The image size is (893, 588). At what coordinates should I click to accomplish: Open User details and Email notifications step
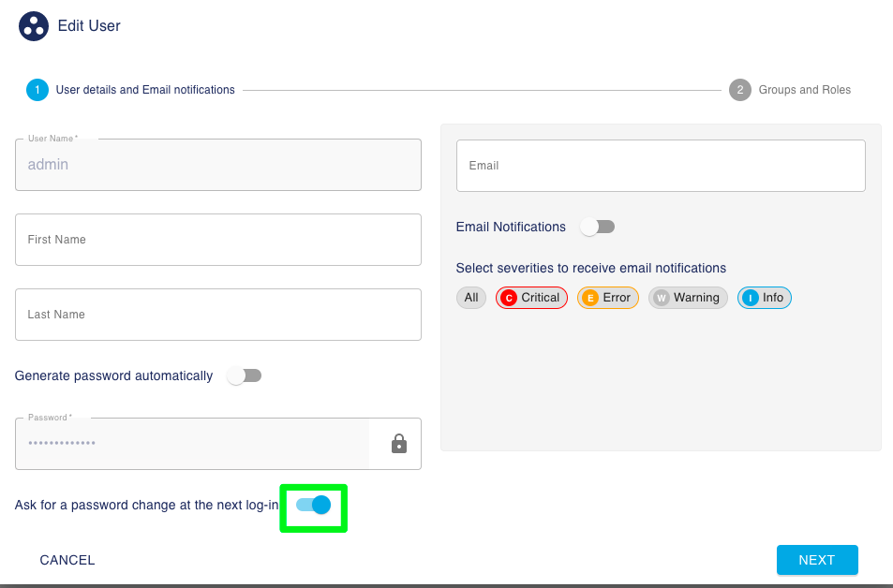[145, 90]
